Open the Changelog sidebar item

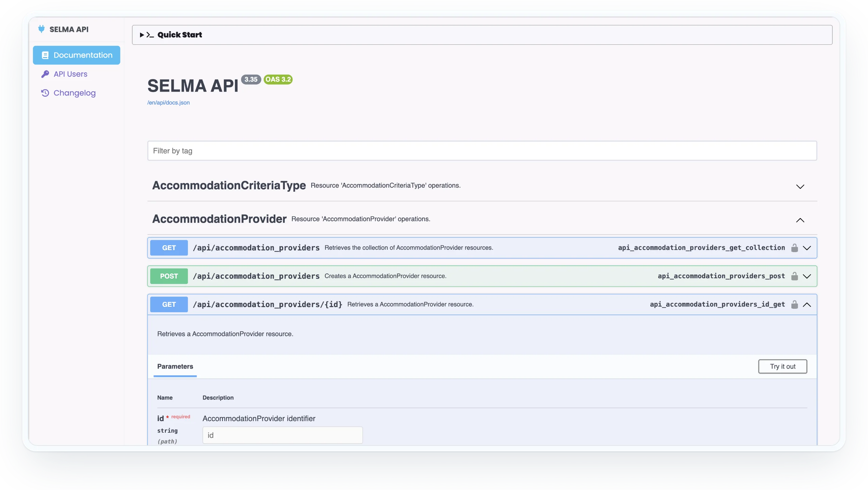75,93
